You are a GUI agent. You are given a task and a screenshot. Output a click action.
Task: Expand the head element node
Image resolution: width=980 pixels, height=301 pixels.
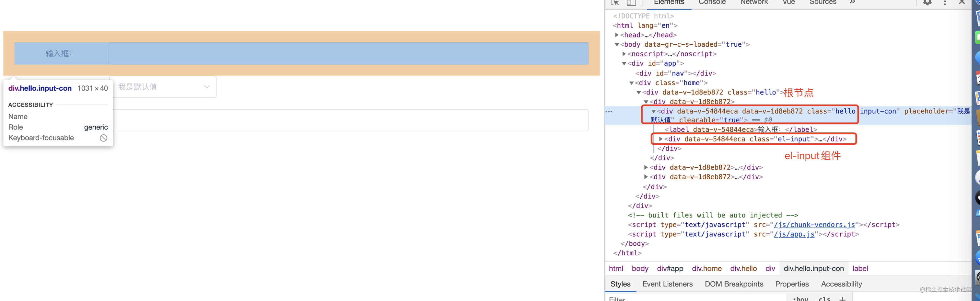tap(617, 35)
